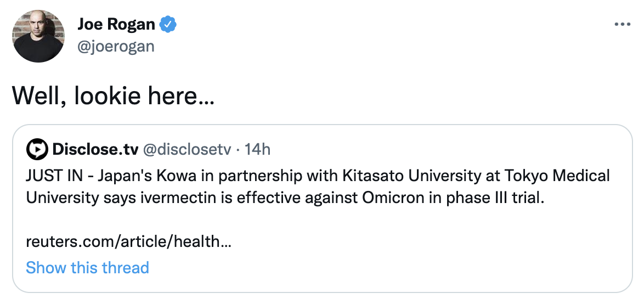
Task: Click the blue verified badge
Action: [168, 25]
